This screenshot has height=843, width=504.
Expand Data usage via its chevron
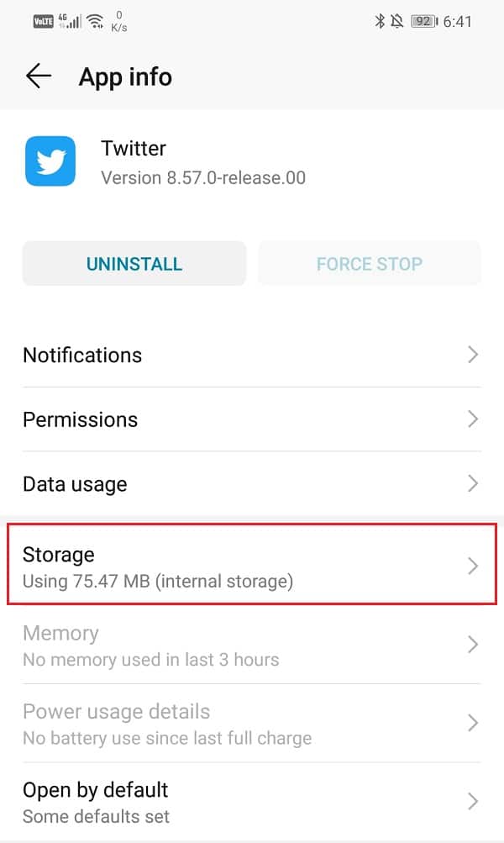pyautogui.click(x=473, y=484)
